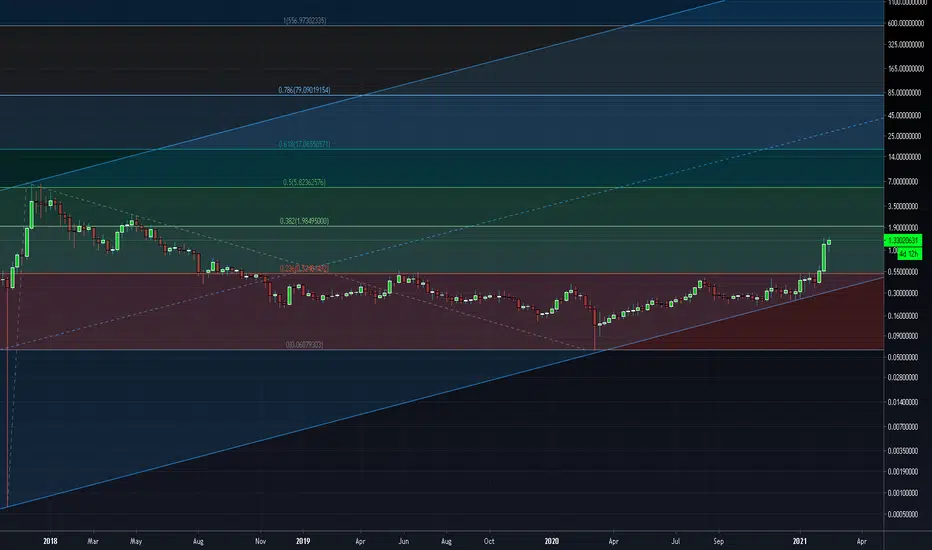Click the 2020 label on the time axis
The image size is (932, 550).
pyautogui.click(x=552, y=541)
